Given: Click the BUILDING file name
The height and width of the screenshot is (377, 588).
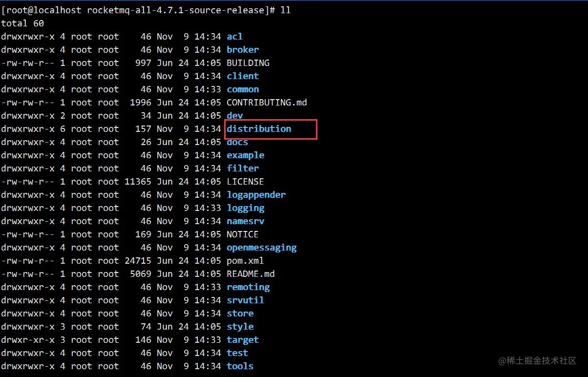Looking at the screenshot, I should click(x=248, y=63).
